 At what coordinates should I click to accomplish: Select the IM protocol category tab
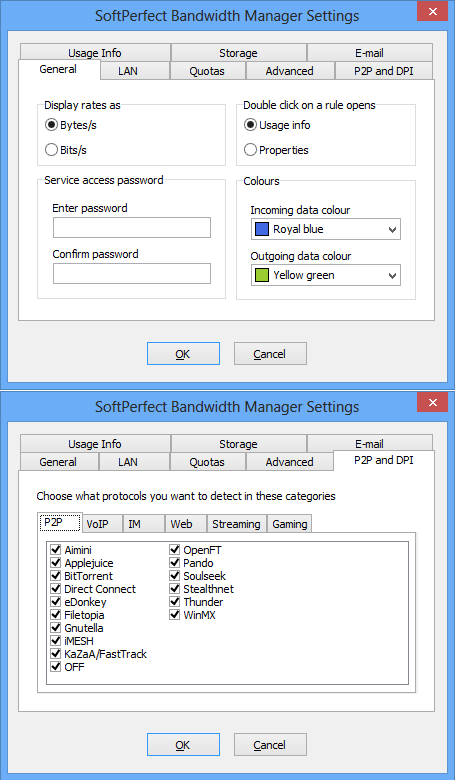pyautogui.click(x=144, y=524)
